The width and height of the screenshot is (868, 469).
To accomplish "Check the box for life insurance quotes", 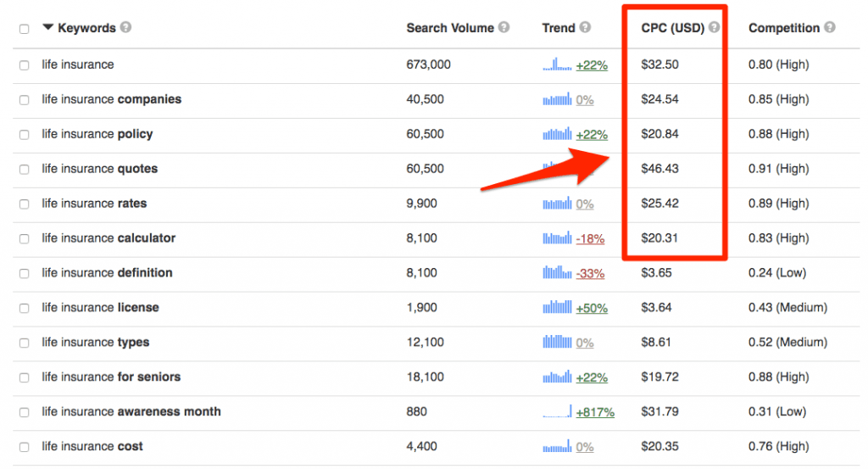I will tap(24, 170).
